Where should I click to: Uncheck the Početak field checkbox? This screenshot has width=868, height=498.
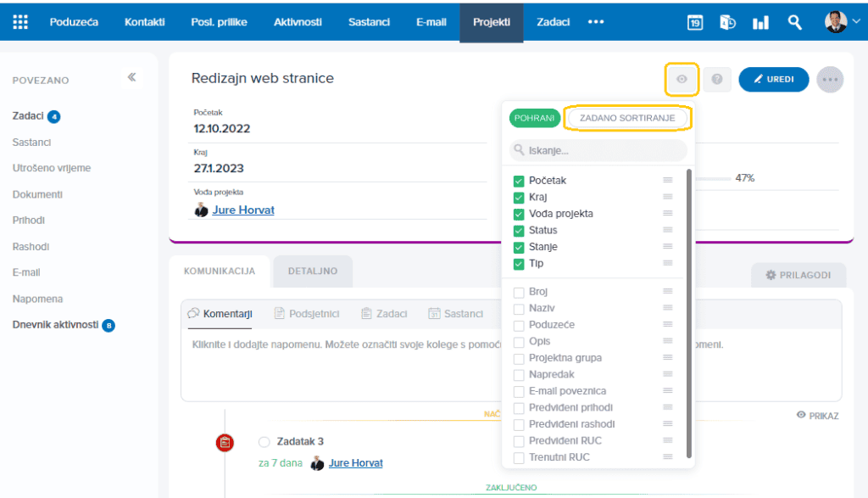[519, 181]
